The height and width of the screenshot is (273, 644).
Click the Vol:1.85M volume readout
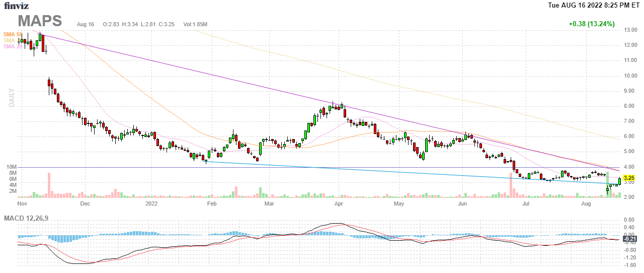pyautogui.click(x=195, y=24)
